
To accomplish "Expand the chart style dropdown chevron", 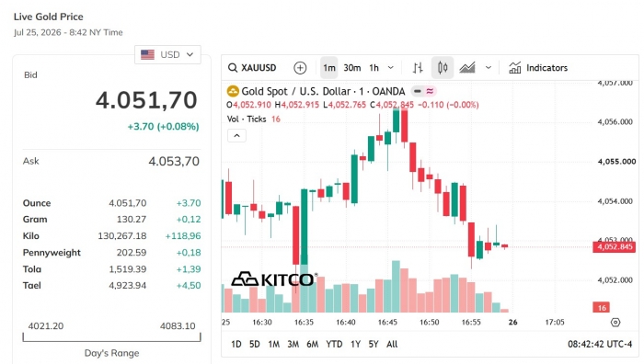I will [488, 68].
